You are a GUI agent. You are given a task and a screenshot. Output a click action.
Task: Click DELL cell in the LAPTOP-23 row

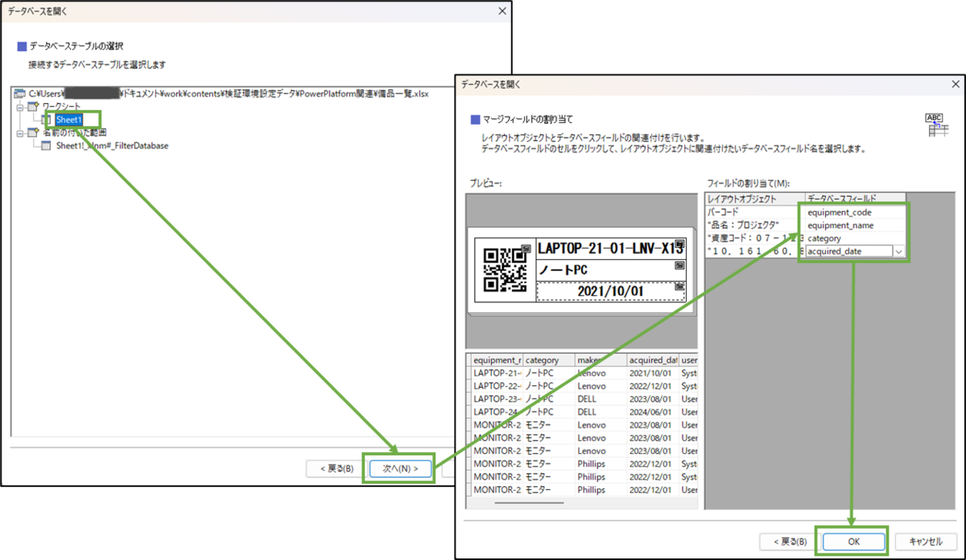click(x=600, y=399)
